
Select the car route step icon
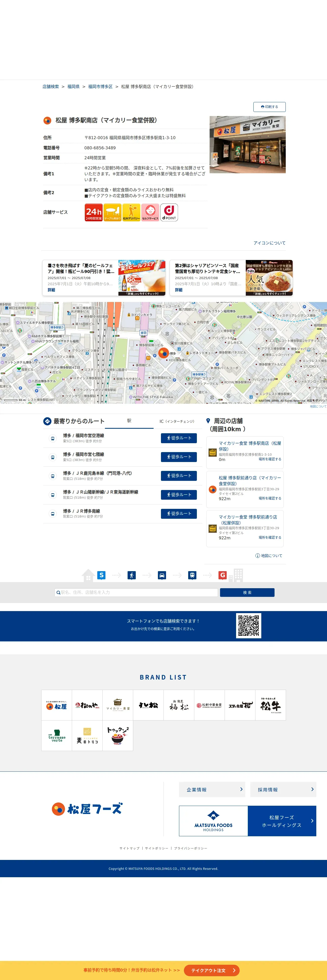tap(162, 575)
